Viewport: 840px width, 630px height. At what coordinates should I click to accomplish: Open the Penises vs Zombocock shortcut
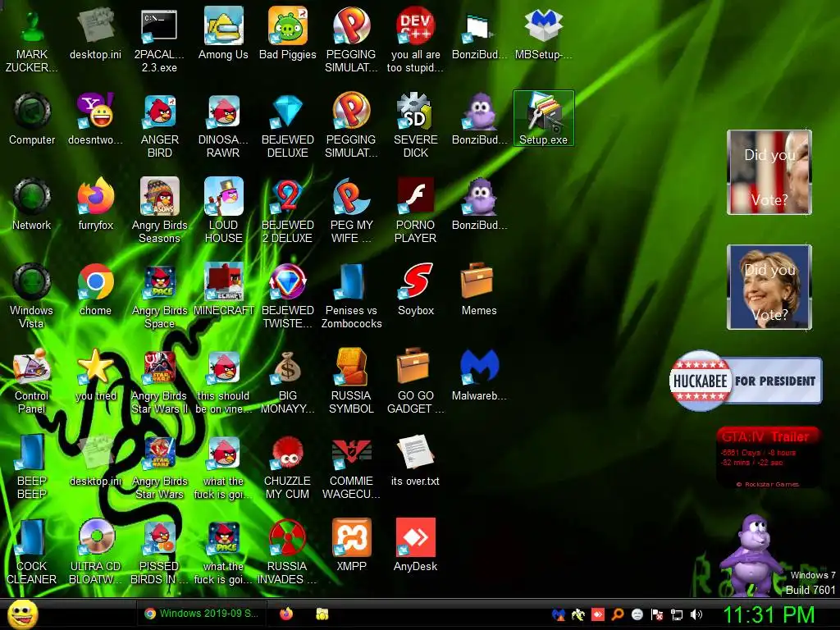[351, 295]
